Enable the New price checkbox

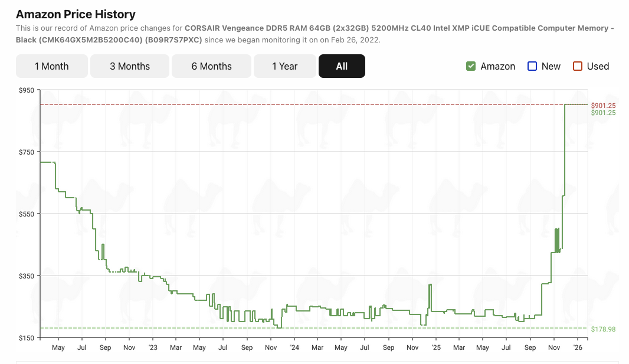(532, 66)
